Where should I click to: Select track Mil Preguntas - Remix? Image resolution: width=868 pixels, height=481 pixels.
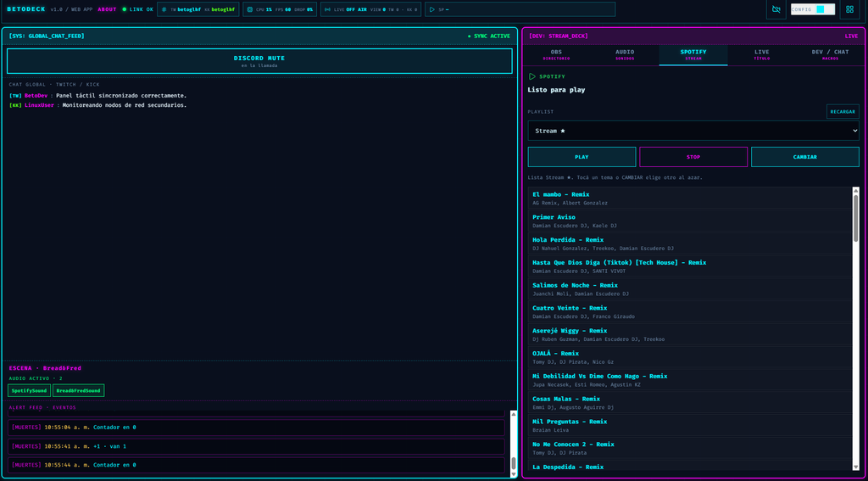coord(690,426)
